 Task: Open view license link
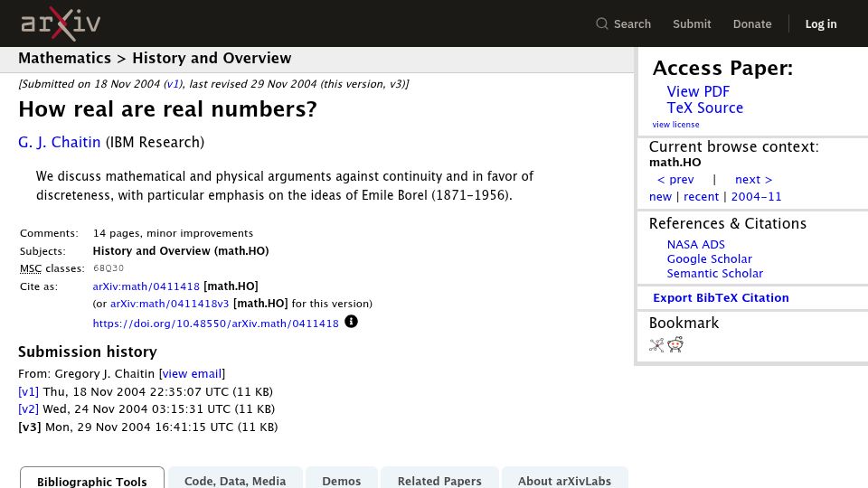(x=675, y=125)
